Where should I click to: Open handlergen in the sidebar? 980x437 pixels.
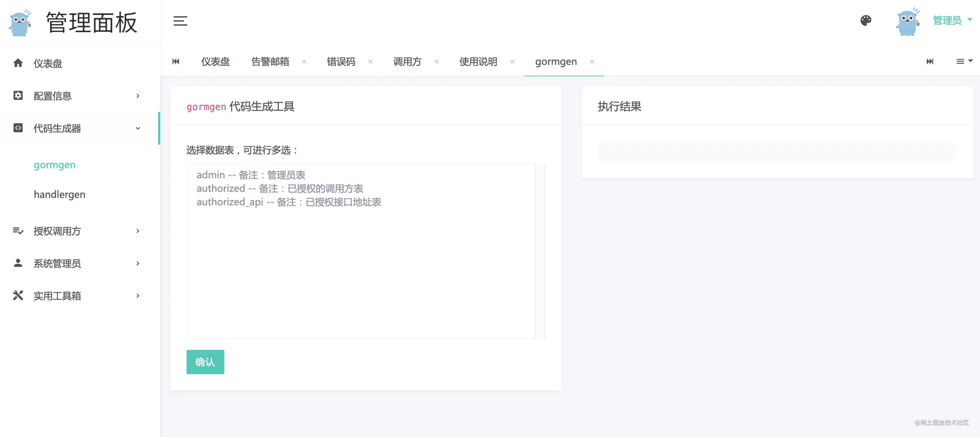point(59,194)
